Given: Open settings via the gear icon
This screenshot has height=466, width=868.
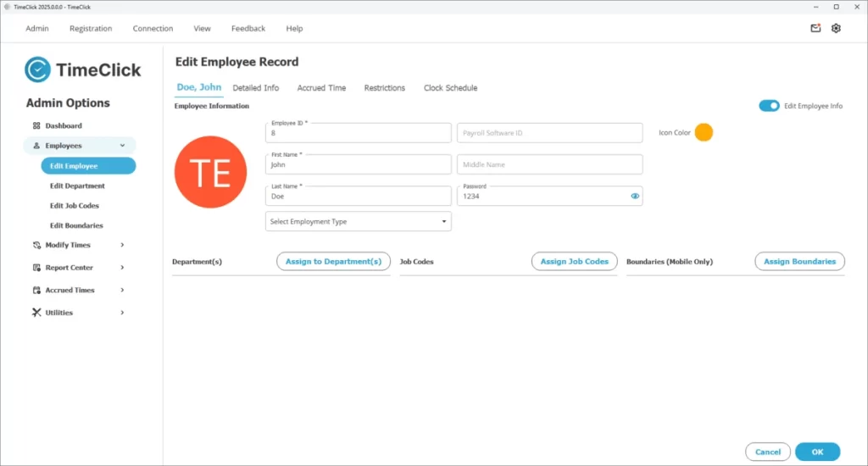Looking at the screenshot, I should 836,28.
